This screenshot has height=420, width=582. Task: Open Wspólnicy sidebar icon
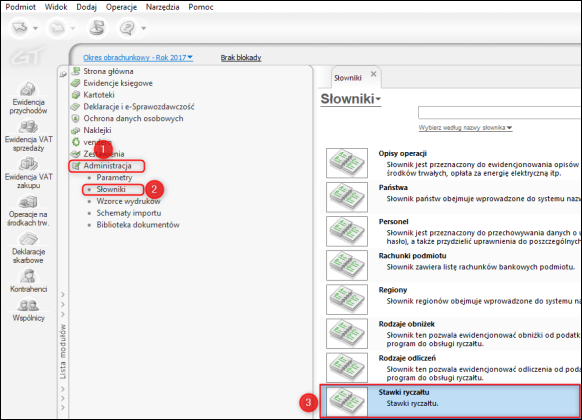coord(28,310)
